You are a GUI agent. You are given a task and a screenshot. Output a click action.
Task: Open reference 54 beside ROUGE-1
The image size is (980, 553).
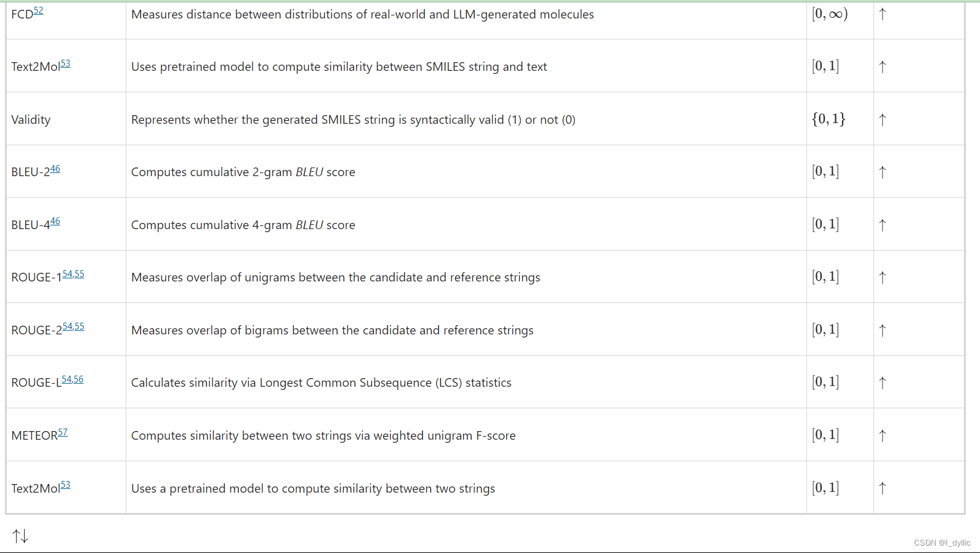68,274
